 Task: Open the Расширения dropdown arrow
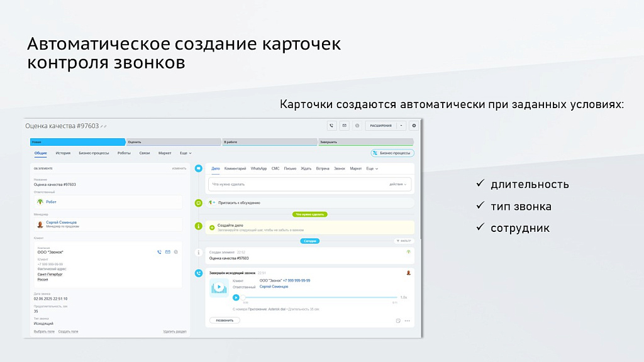(x=401, y=125)
